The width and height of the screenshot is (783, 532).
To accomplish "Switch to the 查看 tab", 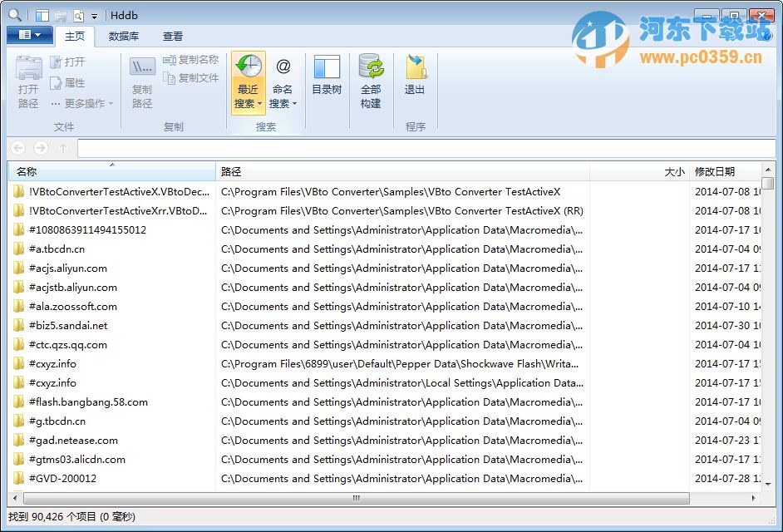I will point(173,36).
